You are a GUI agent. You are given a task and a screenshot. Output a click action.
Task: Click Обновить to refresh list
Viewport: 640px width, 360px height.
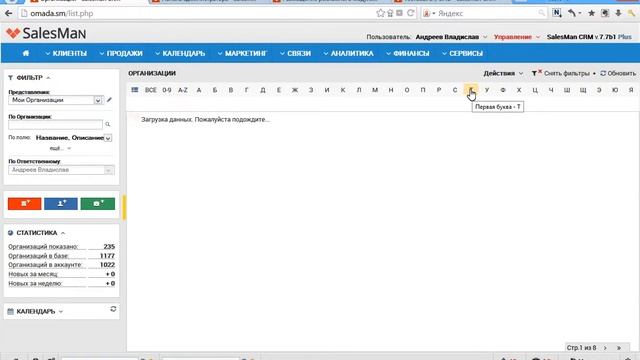tap(618, 73)
